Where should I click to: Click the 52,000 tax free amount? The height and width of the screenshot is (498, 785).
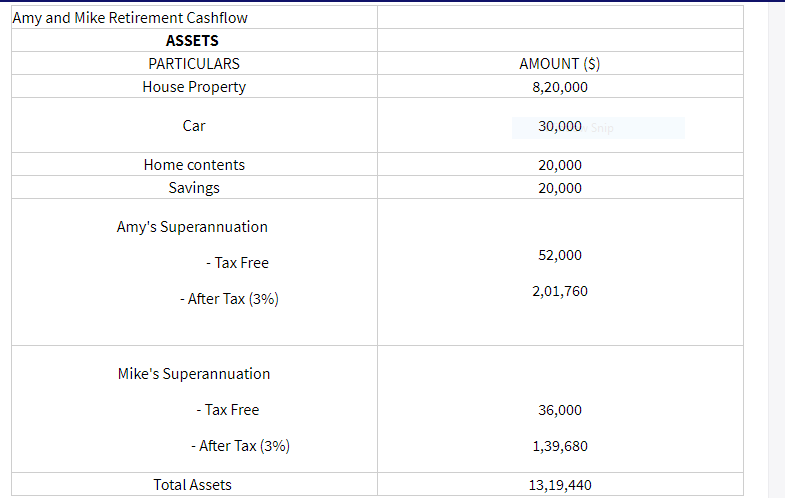coord(559,255)
